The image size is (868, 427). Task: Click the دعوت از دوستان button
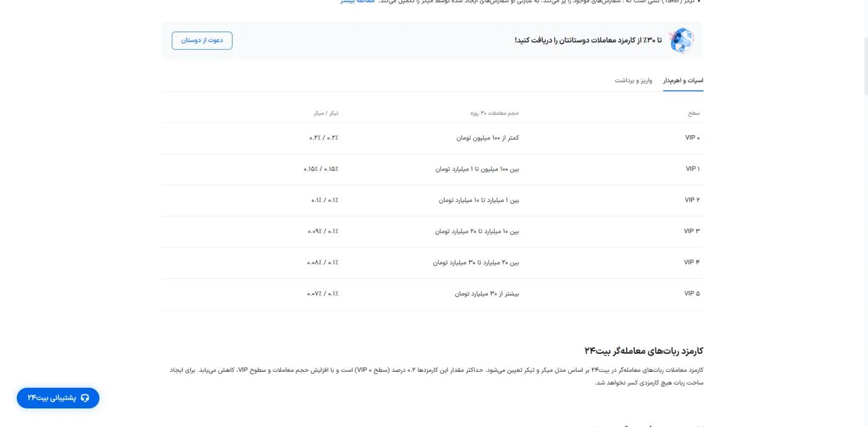point(202,40)
